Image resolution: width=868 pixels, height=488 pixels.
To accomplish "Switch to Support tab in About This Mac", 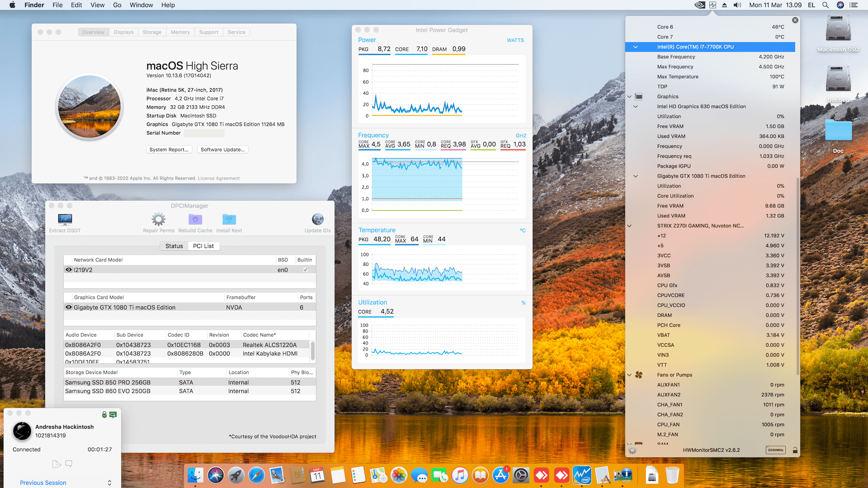I will pyautogui.click(x=209, y=32).
